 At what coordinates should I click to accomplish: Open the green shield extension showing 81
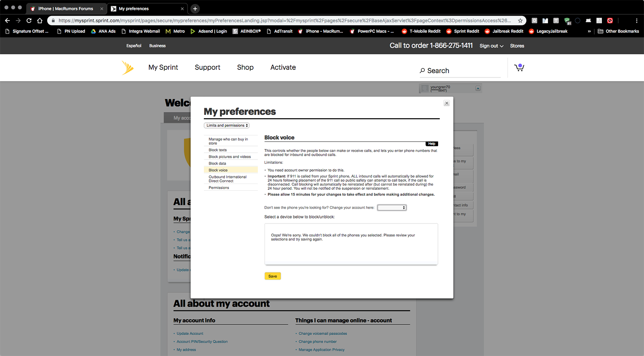click(567, 21)
